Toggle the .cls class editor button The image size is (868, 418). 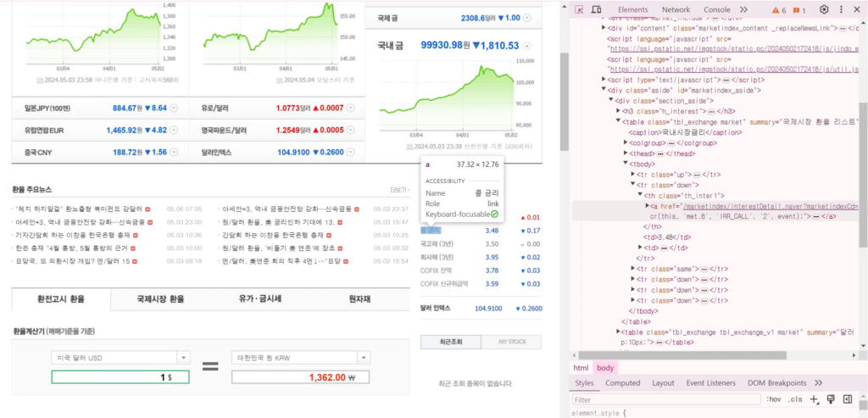[x=795, y=399]
